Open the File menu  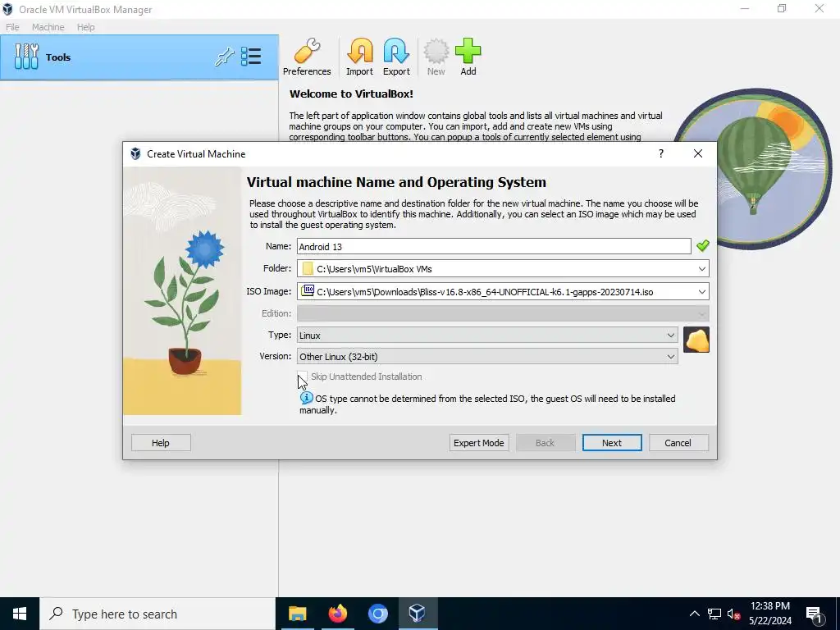[12, 27]
